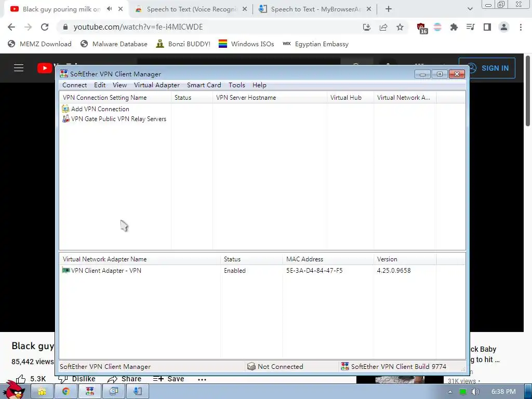The width and height of the screenshot is (532, 399).
Task: Bookmark this page with the star icon
Action: click(x=400, y=27)
